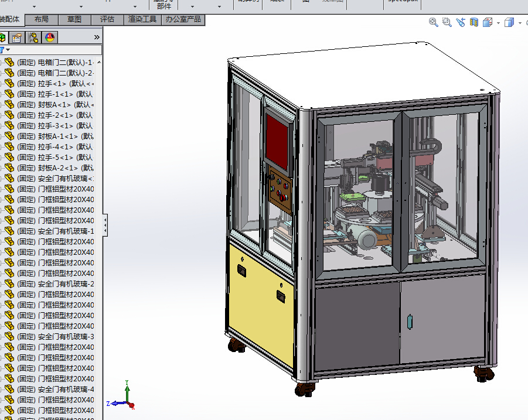Select the 拉手<1> component
Image resolution: width=528 pixels, height=420 pixels.
(x=56, y=83)
